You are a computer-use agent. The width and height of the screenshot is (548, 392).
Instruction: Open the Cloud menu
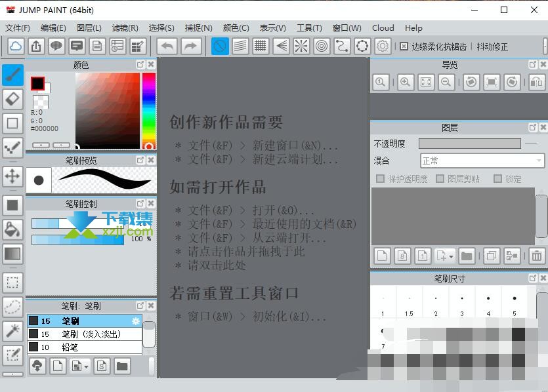(383, 28)
